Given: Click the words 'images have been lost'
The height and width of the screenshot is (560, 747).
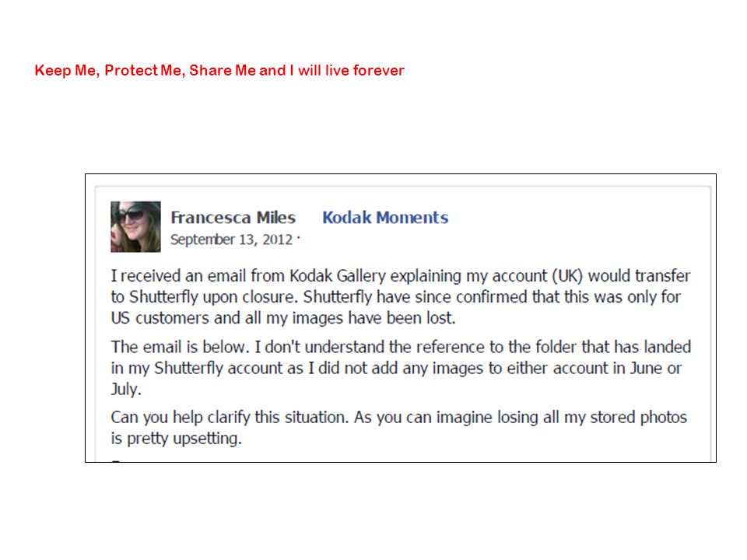Looking at the screenshot, I should point(373,317).
